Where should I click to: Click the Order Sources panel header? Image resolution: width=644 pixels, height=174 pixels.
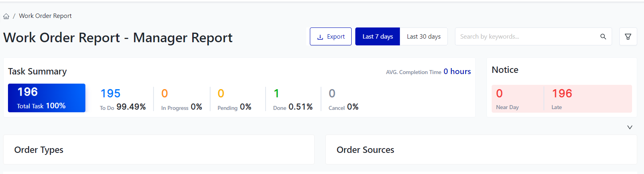click(365, 150)
